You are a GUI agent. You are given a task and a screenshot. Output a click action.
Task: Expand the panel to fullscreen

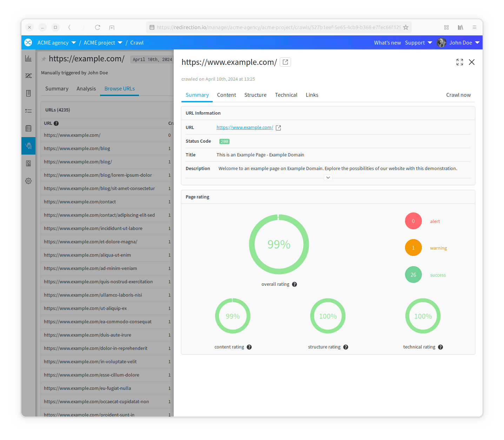(460, 62)
